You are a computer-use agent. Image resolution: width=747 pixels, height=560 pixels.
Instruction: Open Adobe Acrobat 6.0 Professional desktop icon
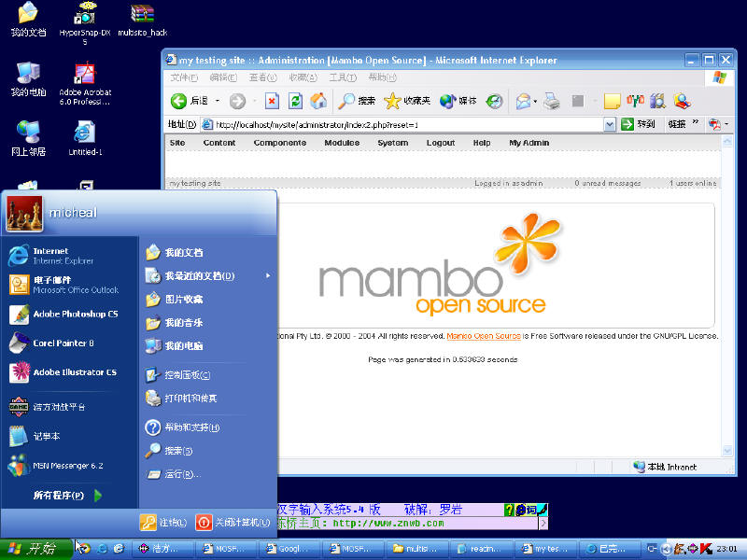click(85, 83)
